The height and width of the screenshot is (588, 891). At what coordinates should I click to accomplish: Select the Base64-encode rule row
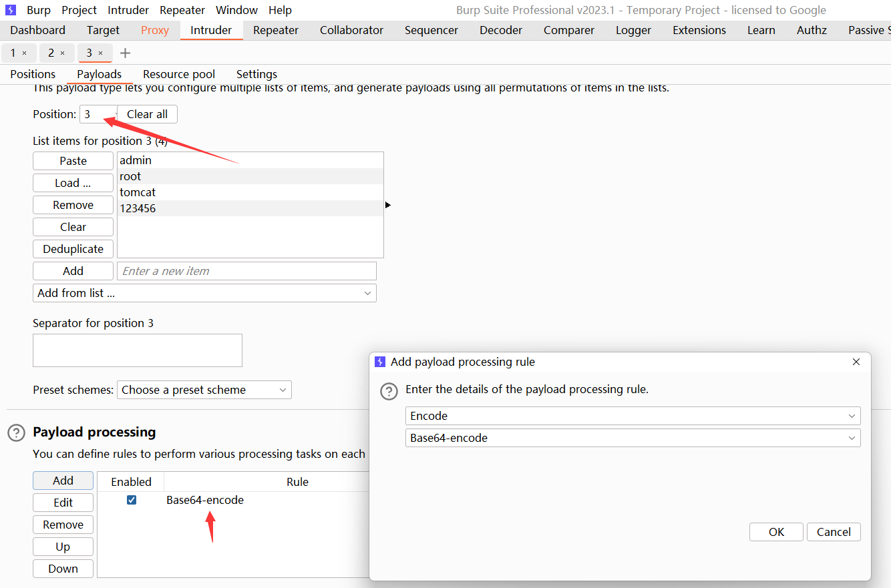pyautogui.click(x=233, y=500)
